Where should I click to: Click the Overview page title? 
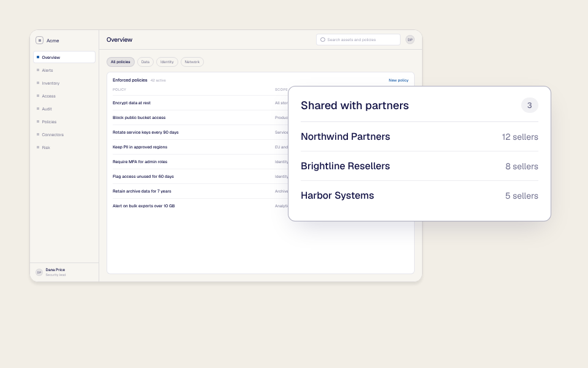(119, 39)
